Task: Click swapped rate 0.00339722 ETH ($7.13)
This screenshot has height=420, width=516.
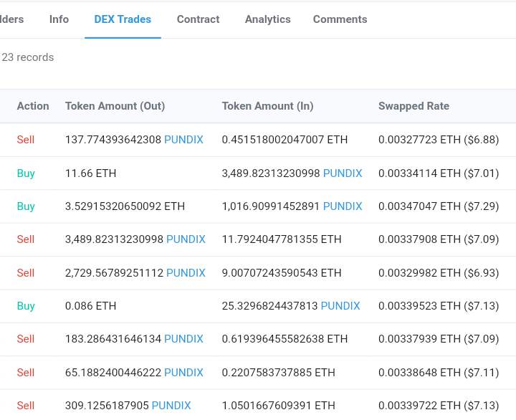Action: point(439,406)
